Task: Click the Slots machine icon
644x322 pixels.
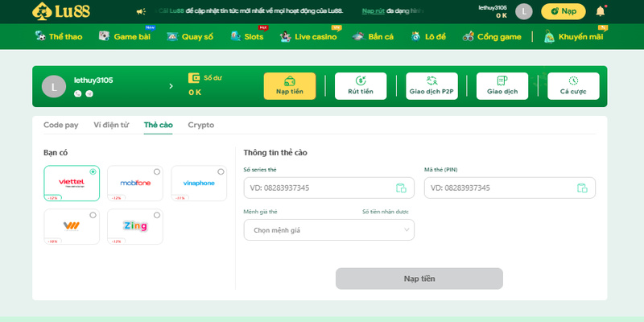Action: 236,36
